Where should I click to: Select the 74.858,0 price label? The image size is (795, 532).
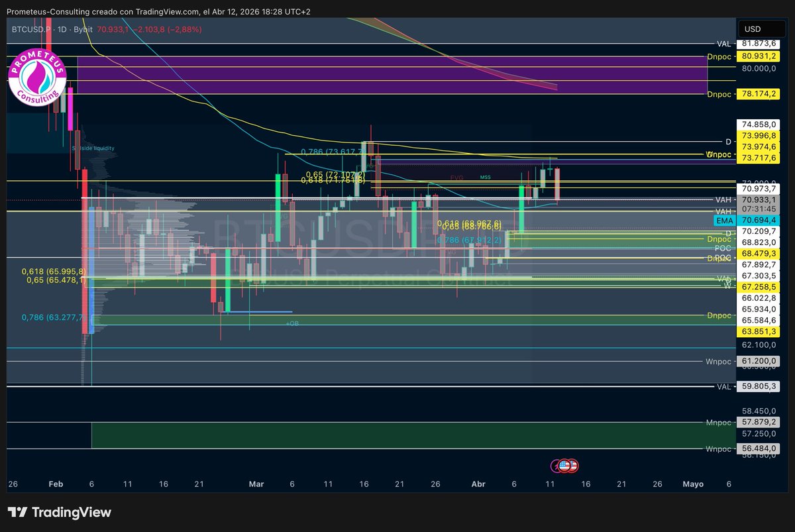click(759, 124)
